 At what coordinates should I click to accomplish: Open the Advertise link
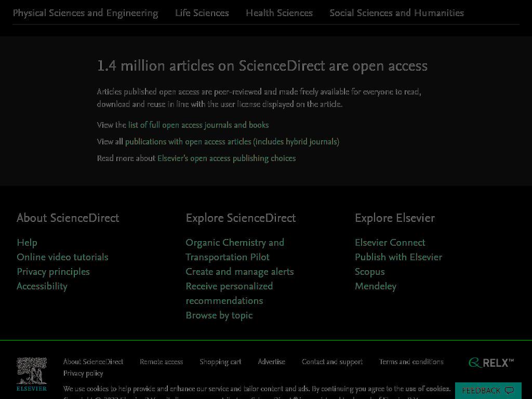(x=271, y=362)
